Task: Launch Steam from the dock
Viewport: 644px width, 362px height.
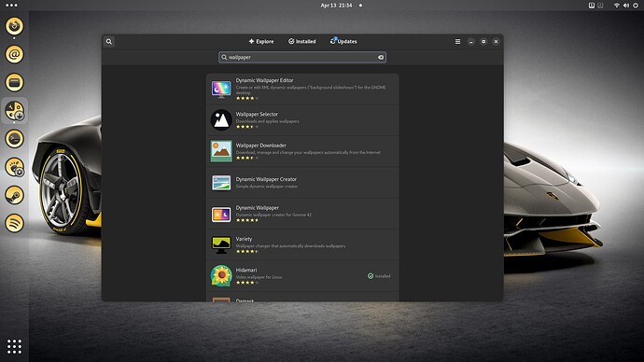Action: point(14,195)
